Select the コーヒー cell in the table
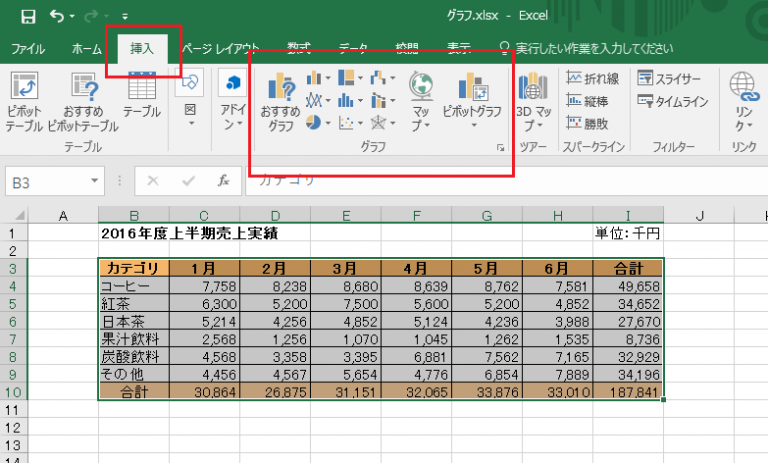The height and width of the screenshot is (463, 768). pyautogui.click(x=133, y=287)
